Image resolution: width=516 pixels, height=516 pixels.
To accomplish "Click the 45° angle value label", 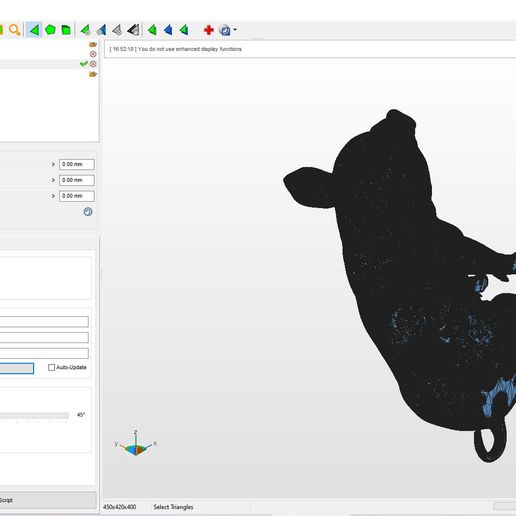I will point(81,415).
